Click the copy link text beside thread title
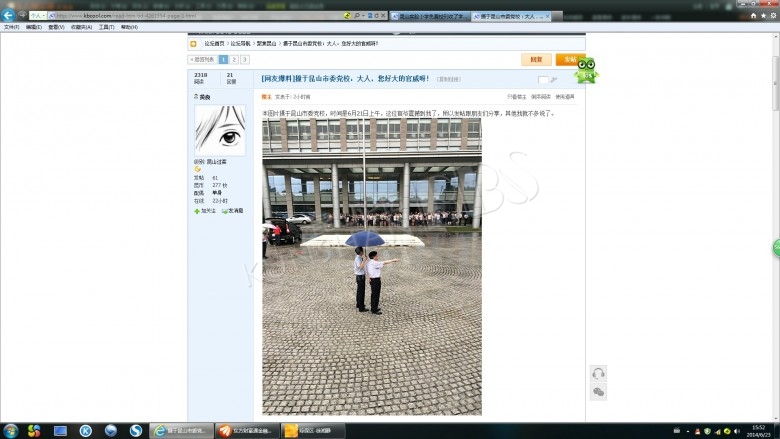 (449, 80)
